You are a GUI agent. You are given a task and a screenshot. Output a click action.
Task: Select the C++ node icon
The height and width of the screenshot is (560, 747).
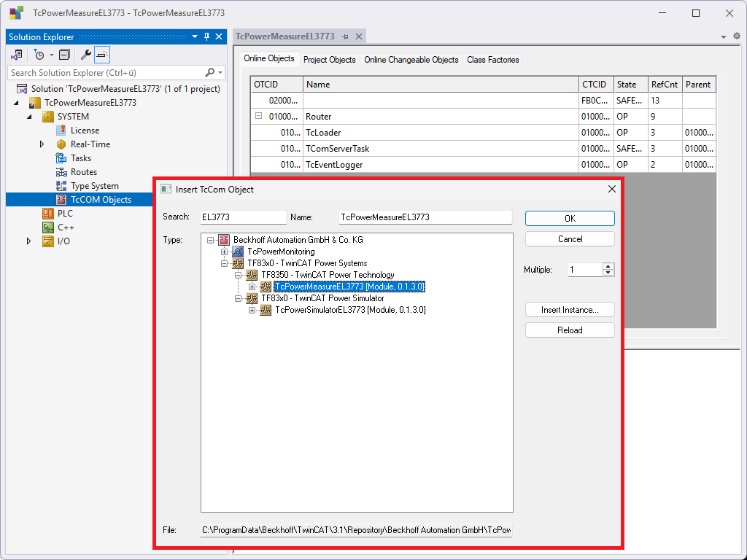coord(47,227)
